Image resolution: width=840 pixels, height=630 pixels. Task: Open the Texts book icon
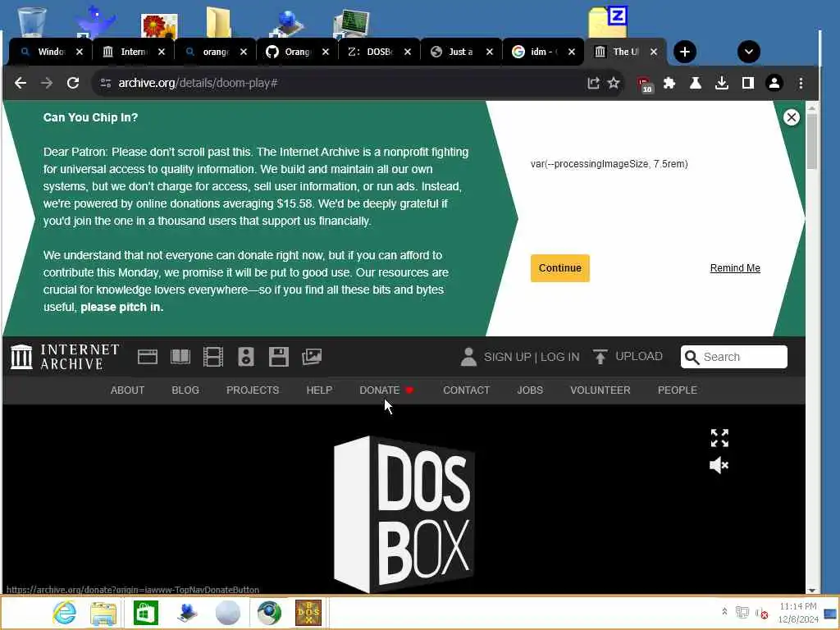tap(180, 357)
